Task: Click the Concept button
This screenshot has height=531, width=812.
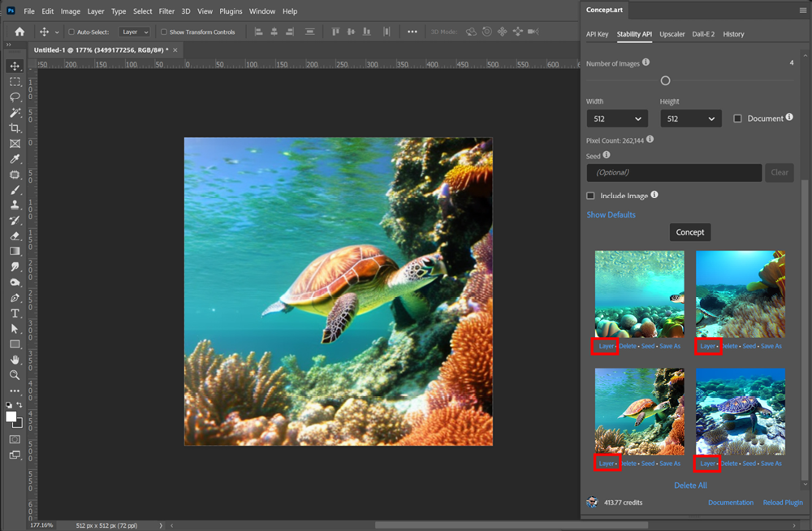Action: coord(689,232)
